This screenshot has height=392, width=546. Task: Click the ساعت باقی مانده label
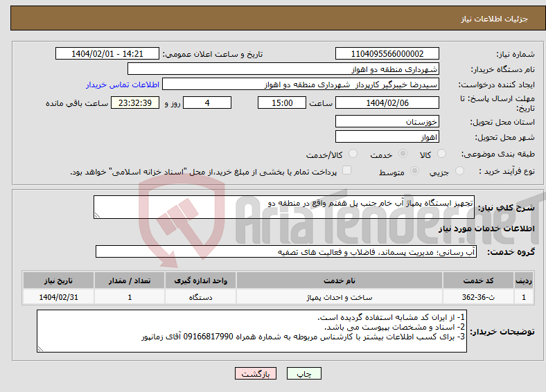tap(77, 103)
